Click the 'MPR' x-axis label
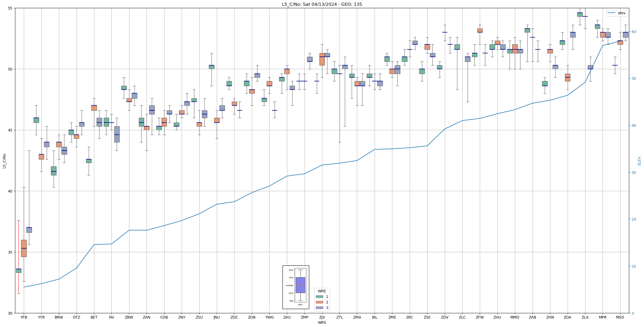The image size is (644, 327). 603,317
